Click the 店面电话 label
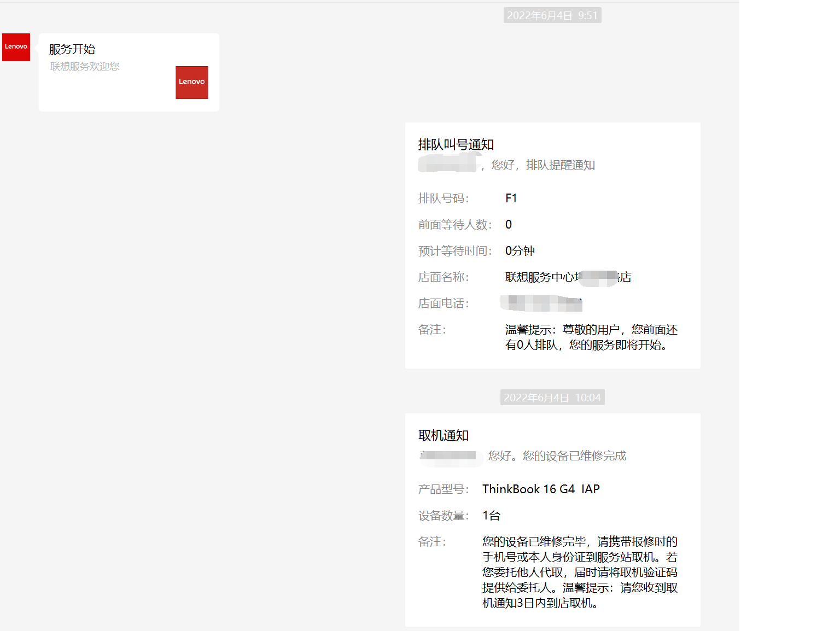The height and width of the screenshot is (631, 840). (x=444, y=303)
